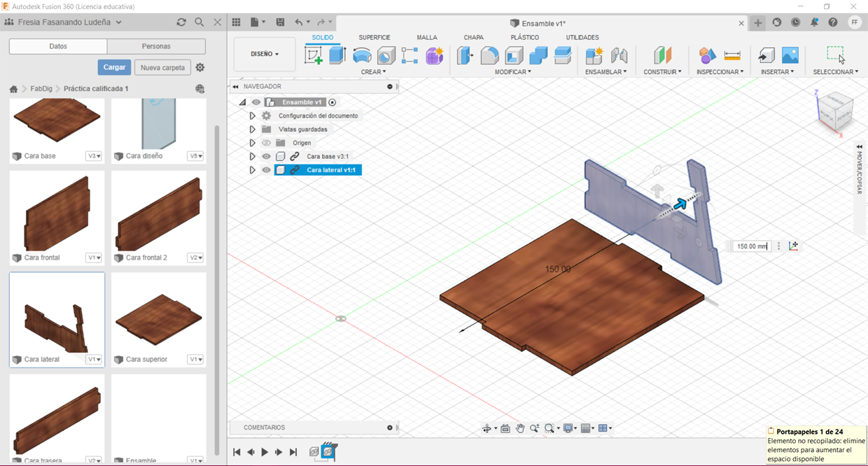Click the Extrude tool icon
This screenshot has height=466, width=868.
(x=337, y=55)
